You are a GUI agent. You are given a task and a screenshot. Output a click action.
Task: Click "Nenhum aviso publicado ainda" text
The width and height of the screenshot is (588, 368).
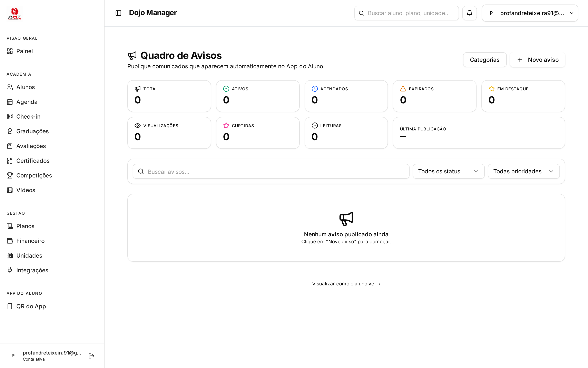click(x=346, y=234)
